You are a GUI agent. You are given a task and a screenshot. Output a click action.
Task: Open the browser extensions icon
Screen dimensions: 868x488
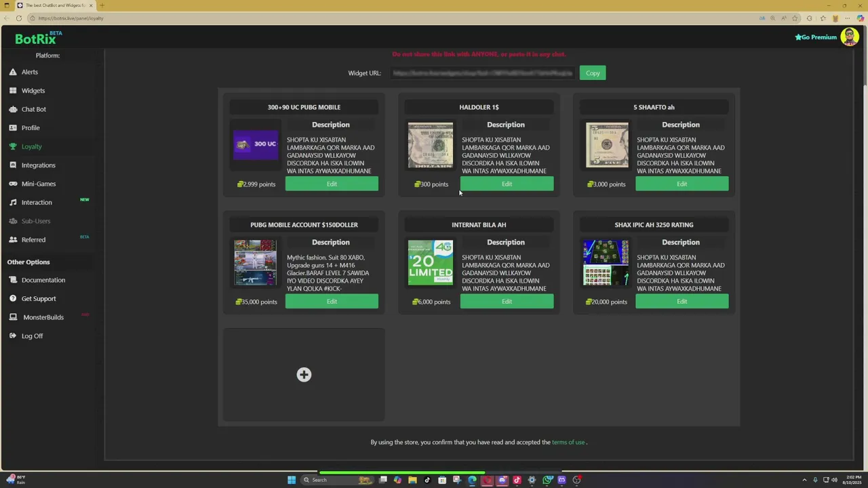pos(809,18)
